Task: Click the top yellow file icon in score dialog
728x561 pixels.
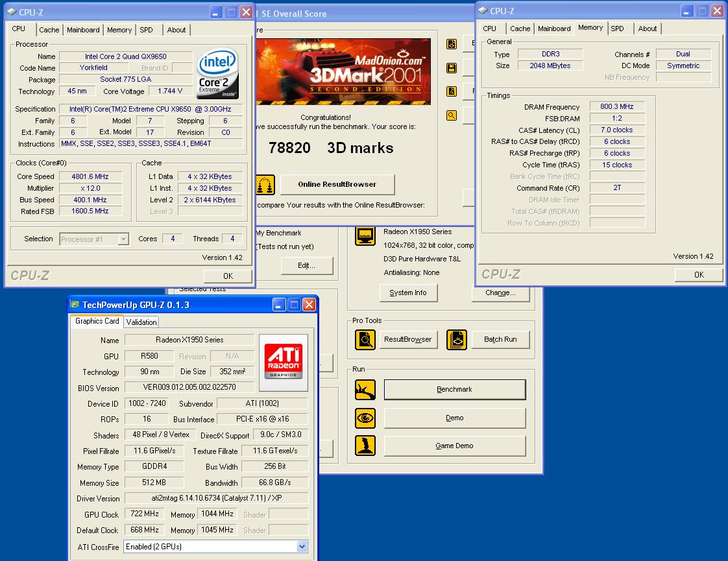Action: pyautogui.click(x=452, y=44)
